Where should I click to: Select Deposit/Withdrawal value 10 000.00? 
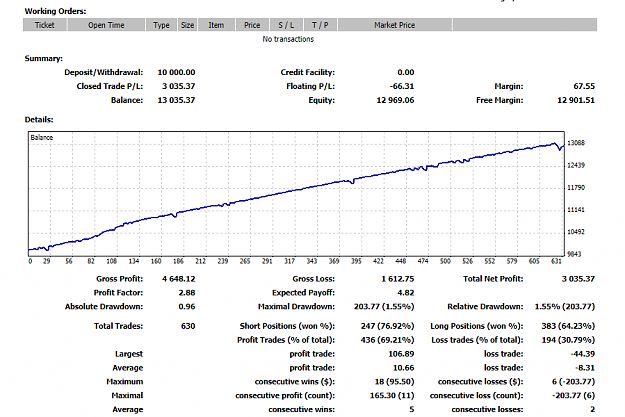click(x=176, y=73)
